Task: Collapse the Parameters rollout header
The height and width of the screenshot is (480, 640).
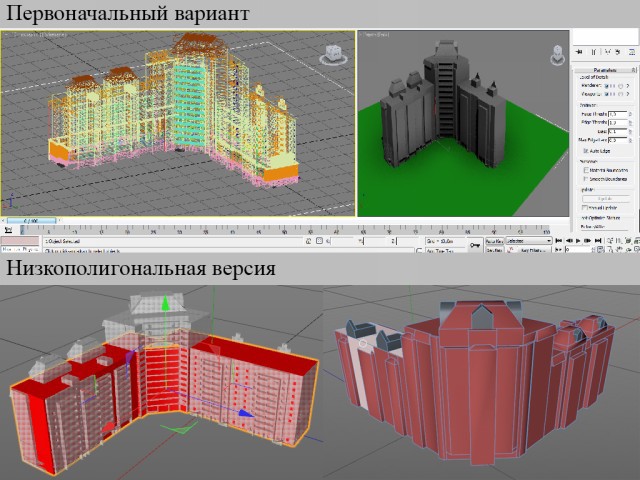Action: 604,70
